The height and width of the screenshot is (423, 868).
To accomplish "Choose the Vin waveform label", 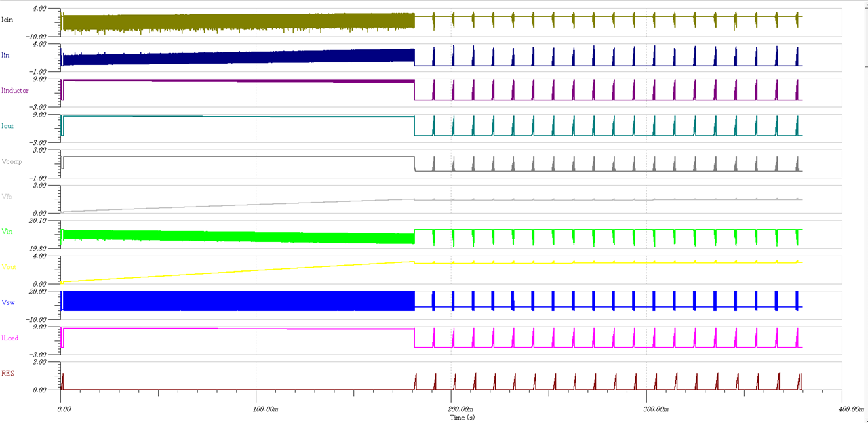I will [x=7, y=231].
